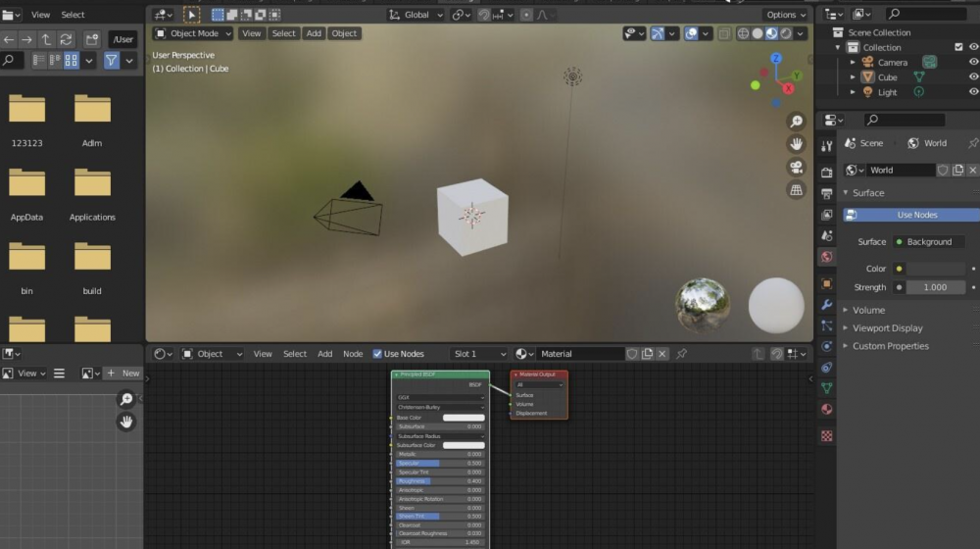Open Slot 1 dropdown
980x549 pixels.
click(479, 354)
